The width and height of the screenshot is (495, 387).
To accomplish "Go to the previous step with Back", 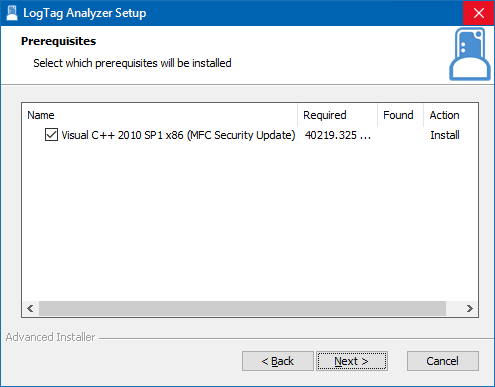I will (278, 361).
